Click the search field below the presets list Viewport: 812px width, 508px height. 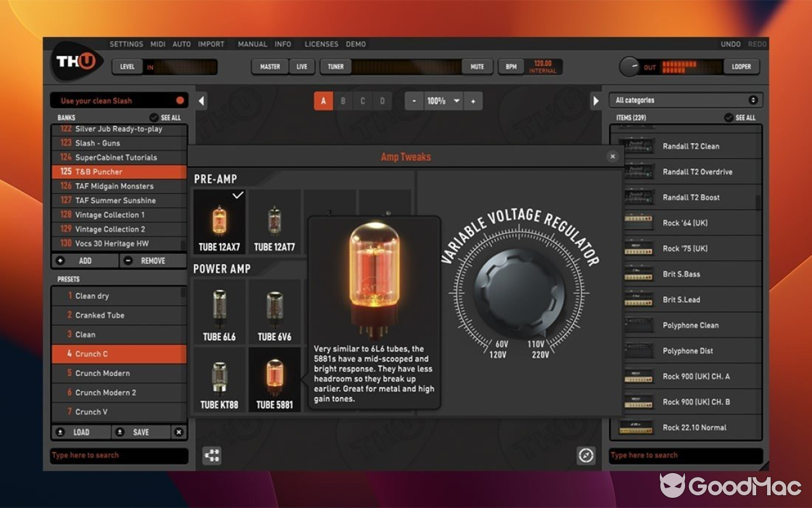coord(119,455)
